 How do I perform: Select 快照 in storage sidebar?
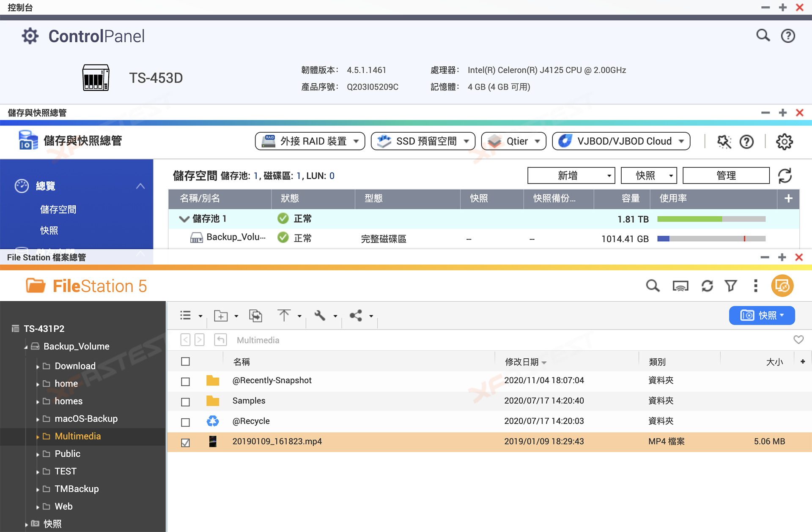click(49, 231)
